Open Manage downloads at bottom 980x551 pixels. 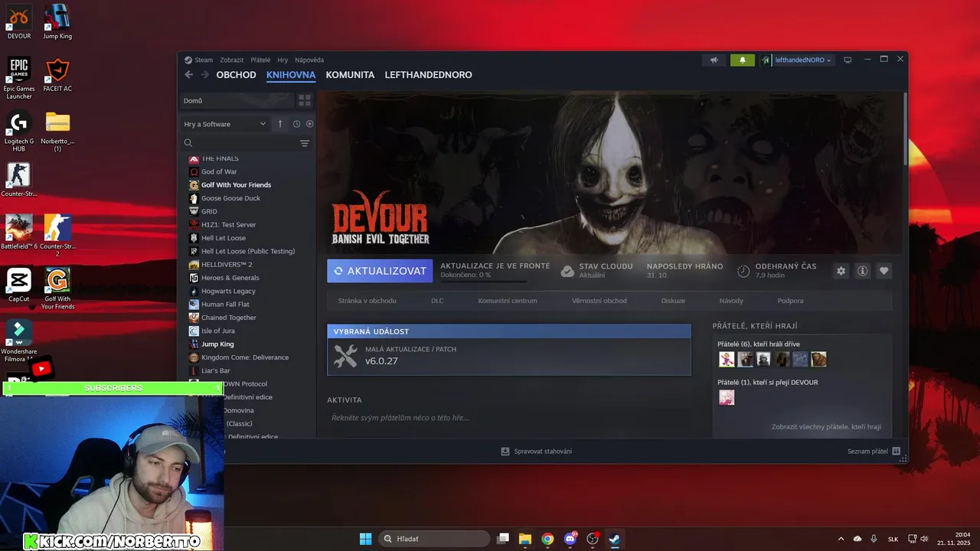536,452
